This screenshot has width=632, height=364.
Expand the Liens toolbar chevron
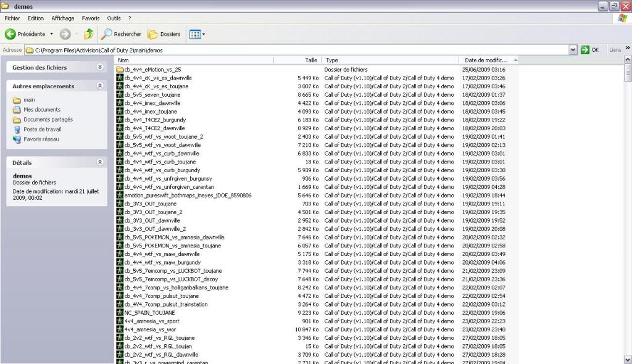[x=628, y=48]
